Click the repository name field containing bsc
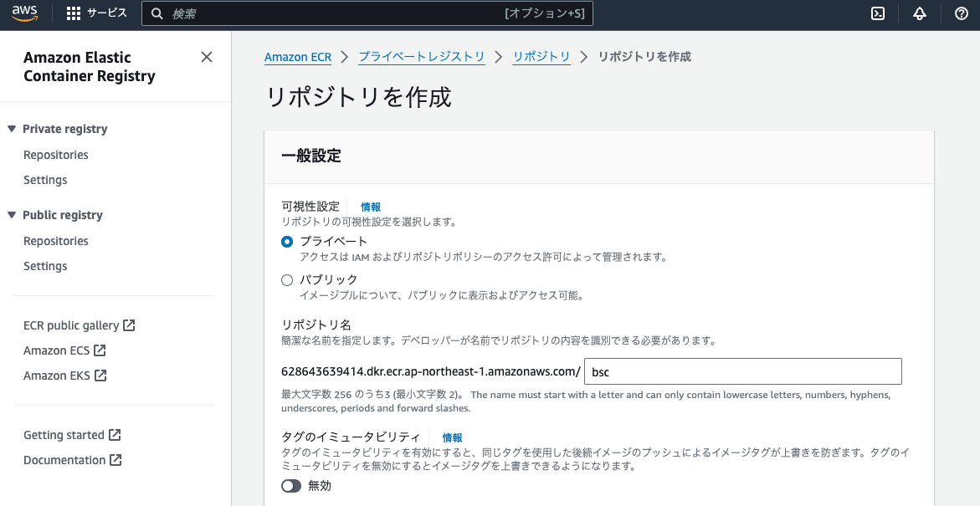The image size is (980, 506). 741,371
